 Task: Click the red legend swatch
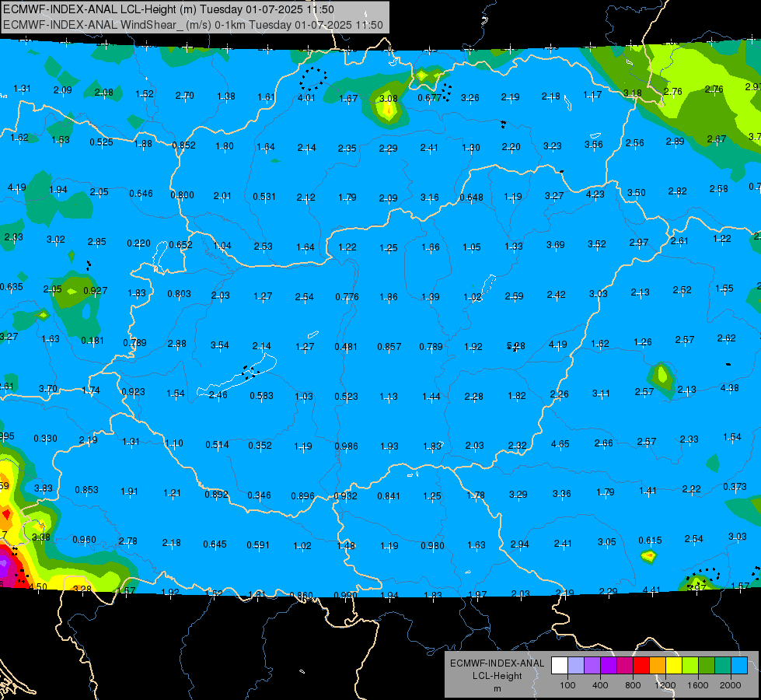point(641,665)
